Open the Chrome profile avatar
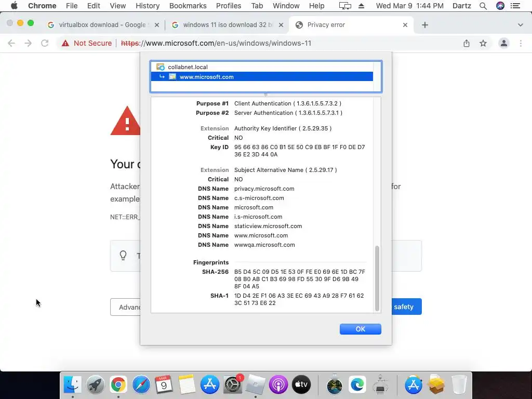This screenshot has width=532, height=399. pyautogui.click(x=504, y=43)
